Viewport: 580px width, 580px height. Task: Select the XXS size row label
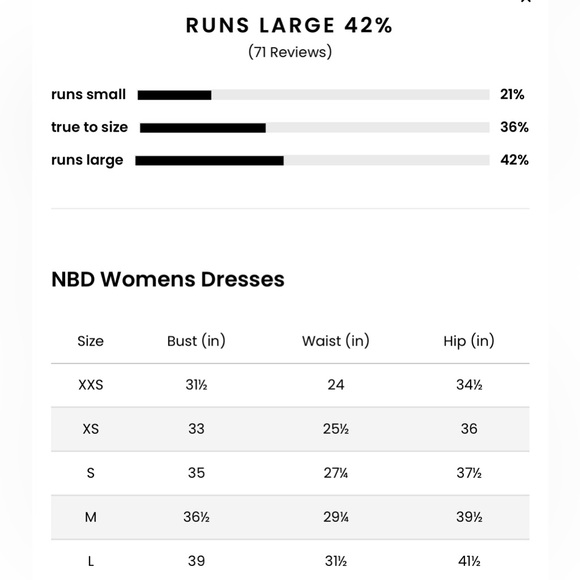click(x=91, y=385)
